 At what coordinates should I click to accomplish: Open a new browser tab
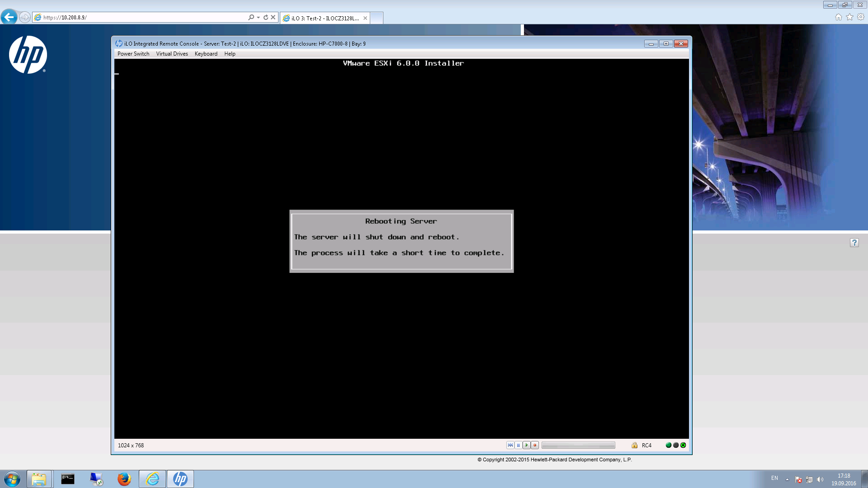377,18
